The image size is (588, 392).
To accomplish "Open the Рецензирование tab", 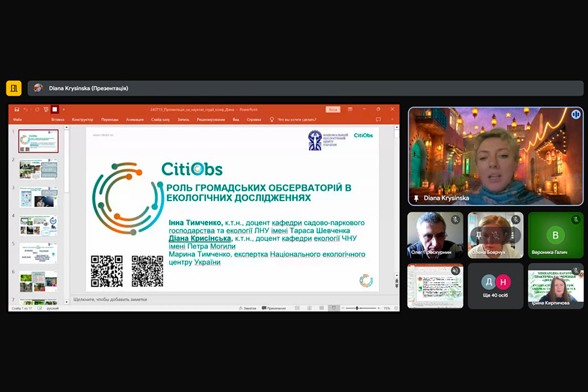I will click(x=211, y=120).
